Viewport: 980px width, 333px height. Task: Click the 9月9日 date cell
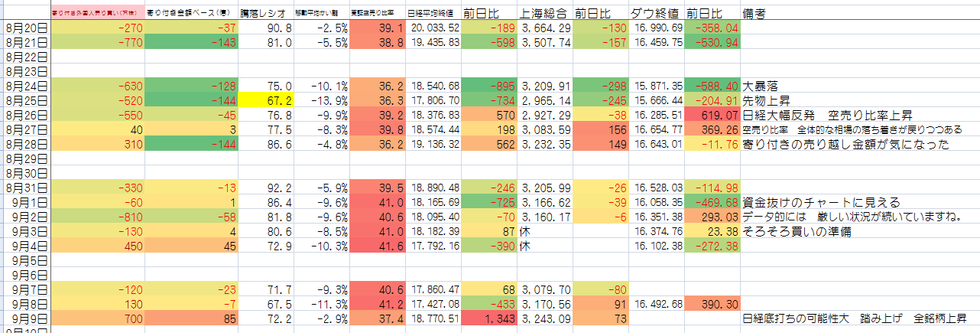point(26,318)
